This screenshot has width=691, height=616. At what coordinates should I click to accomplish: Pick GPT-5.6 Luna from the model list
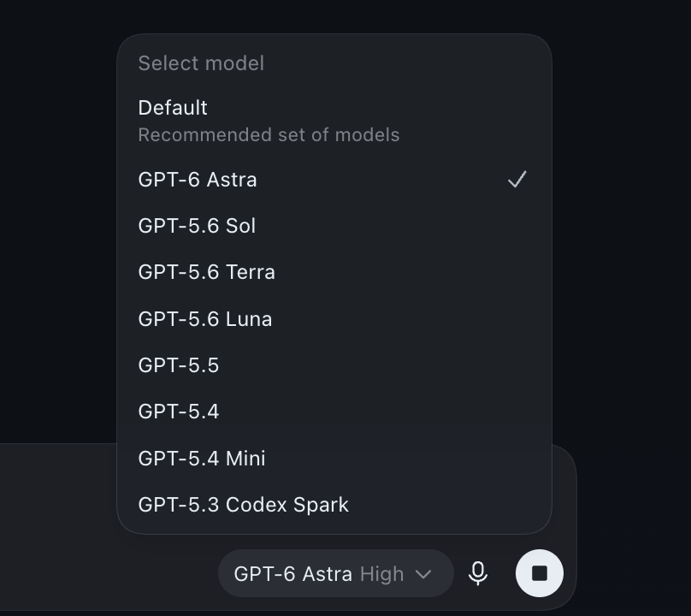334,319
